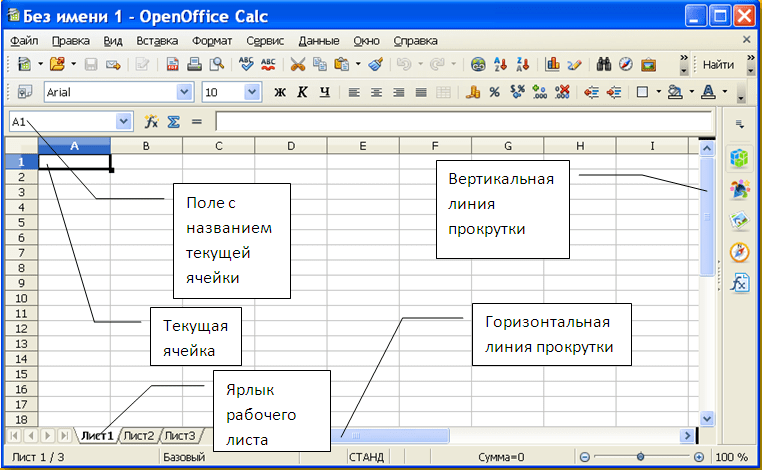The image size is (762, 470).
Task: Click the Print printer icon
Action: 194,64
